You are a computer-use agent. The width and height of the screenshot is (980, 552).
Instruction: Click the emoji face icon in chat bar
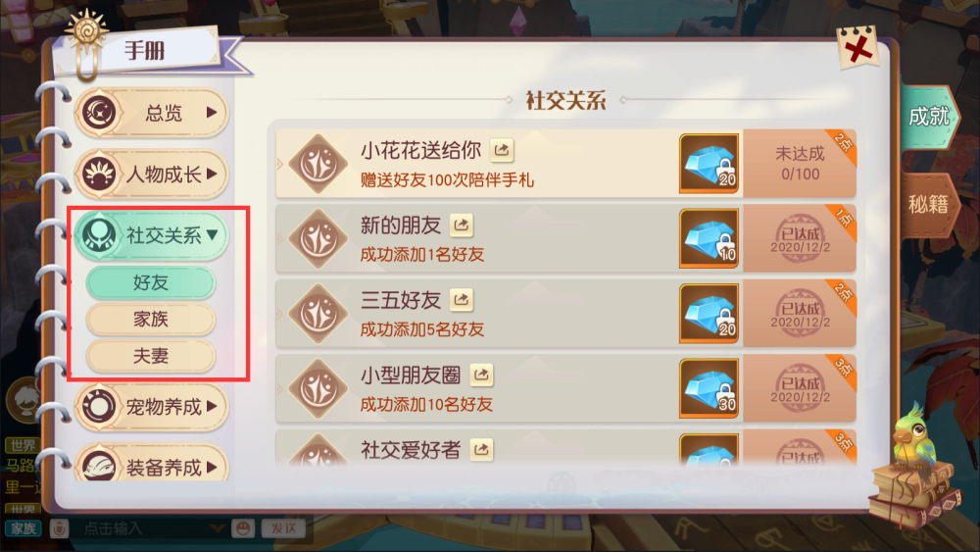[x=242, y=528]
